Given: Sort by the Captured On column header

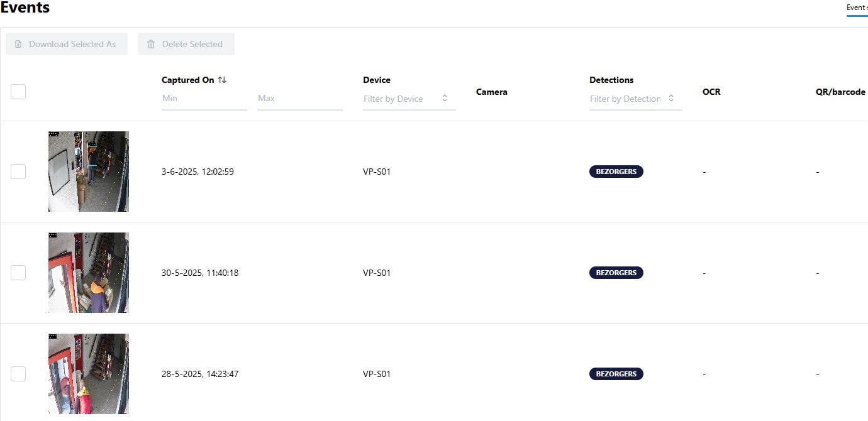Looking at the screenshot, I should tap(187, 80).
